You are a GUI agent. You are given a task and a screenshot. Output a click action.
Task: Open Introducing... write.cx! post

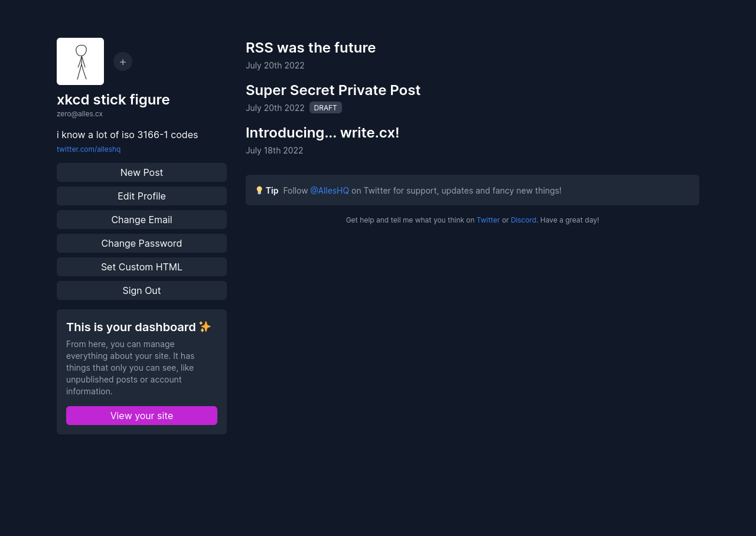pos(322,133)
